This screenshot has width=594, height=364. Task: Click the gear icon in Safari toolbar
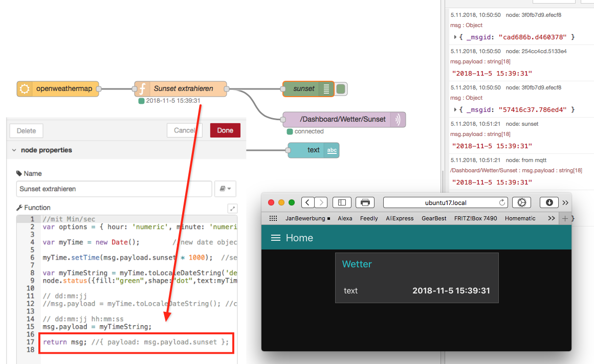522,203
